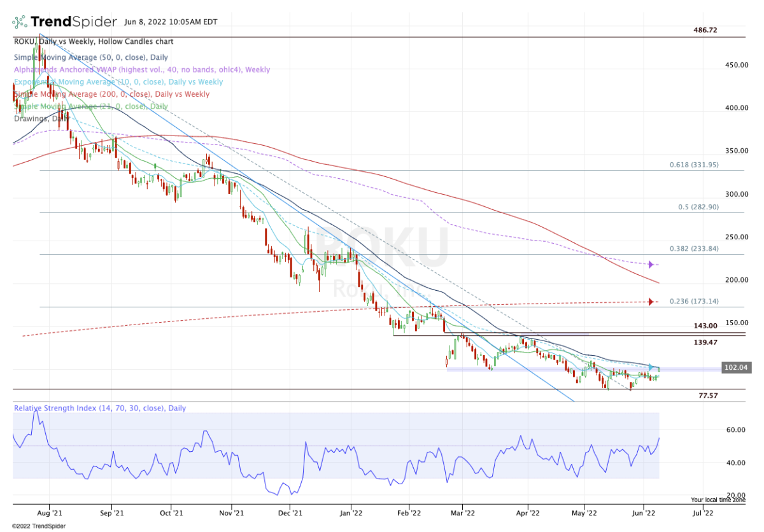Click the 77.57 support level label
This screenshot has height=532, width=764.
(x=708, y=395)
